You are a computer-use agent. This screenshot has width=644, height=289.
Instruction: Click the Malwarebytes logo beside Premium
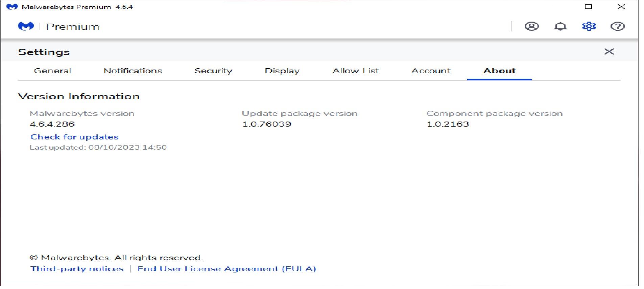point(26,26)
